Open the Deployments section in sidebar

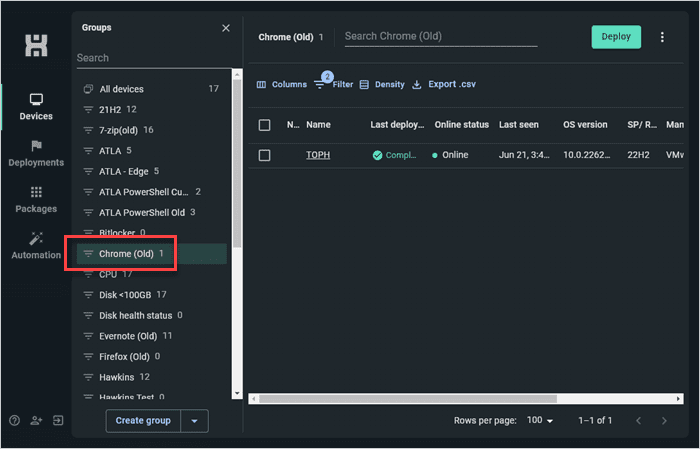36,154
